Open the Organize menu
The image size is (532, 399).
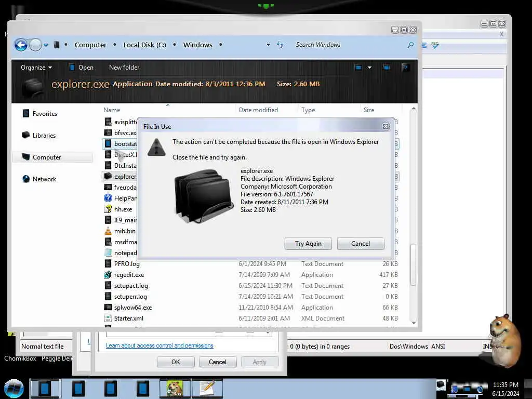pos(36,68)
